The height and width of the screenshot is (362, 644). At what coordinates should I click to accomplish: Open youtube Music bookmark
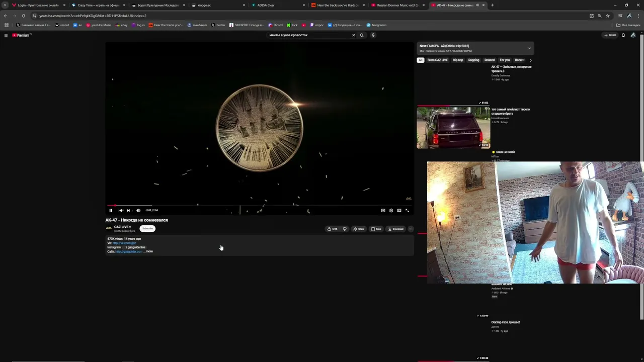99,25
